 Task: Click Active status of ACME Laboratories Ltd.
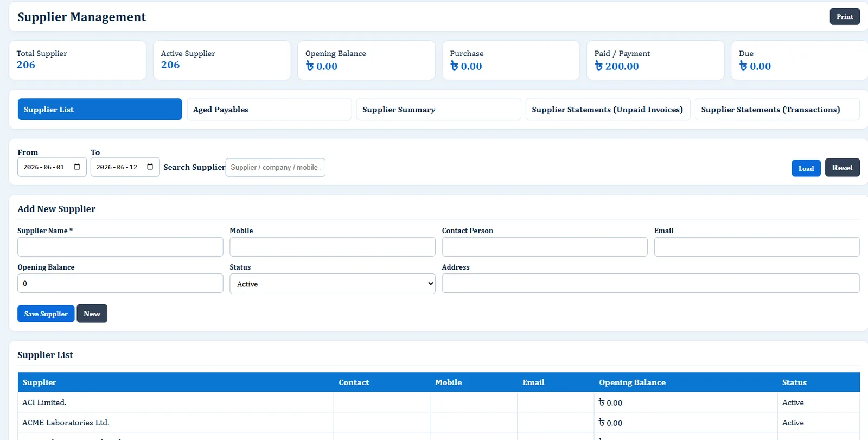[793, 423]
